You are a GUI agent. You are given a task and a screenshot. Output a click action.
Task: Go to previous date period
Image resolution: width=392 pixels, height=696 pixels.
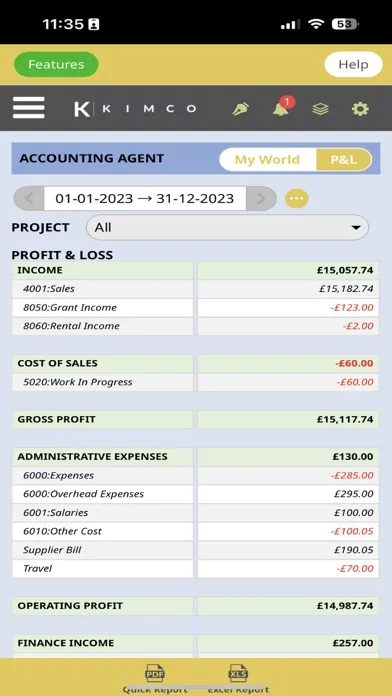pyautogui.click(x=29, y=198)
